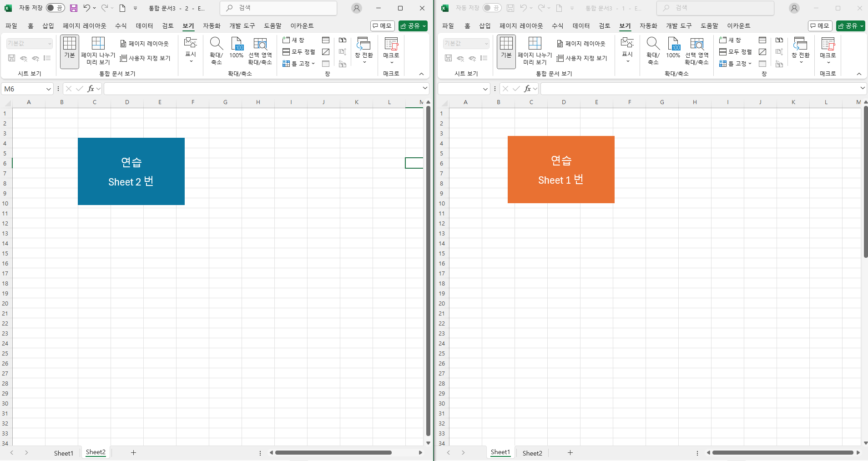This screenshot has width=868, height=461.
Task: Click add new sheet plus in left window
Action: (133, 452)
